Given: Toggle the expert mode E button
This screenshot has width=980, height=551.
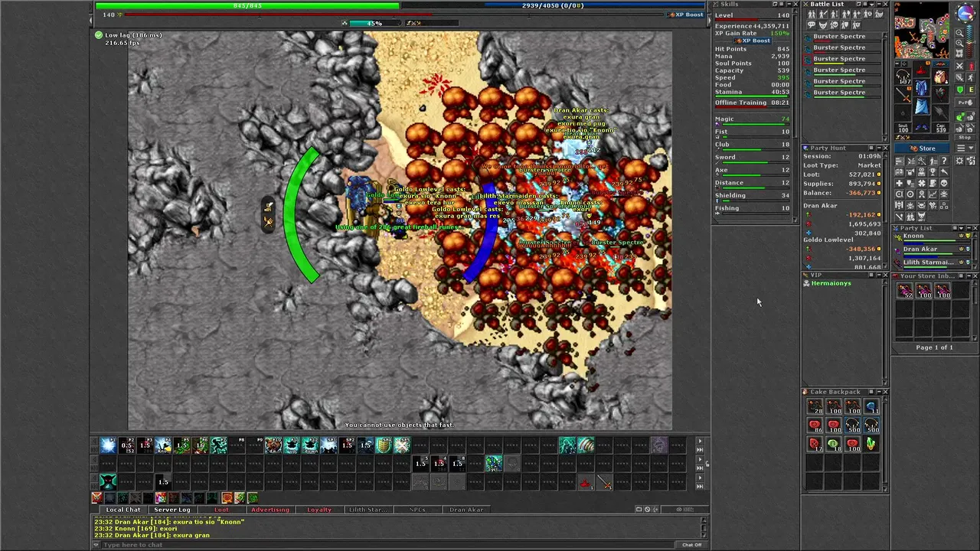Looking at the screenshot, I should click(970, 90).
